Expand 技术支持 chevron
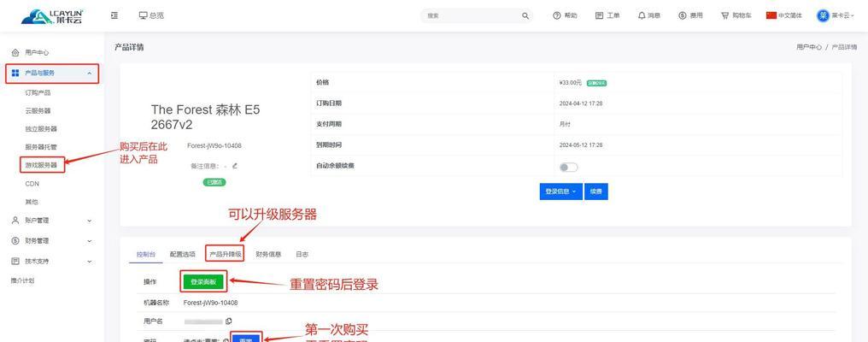The width and height of the screenshot is (868, 342). (x=89, y=261)
